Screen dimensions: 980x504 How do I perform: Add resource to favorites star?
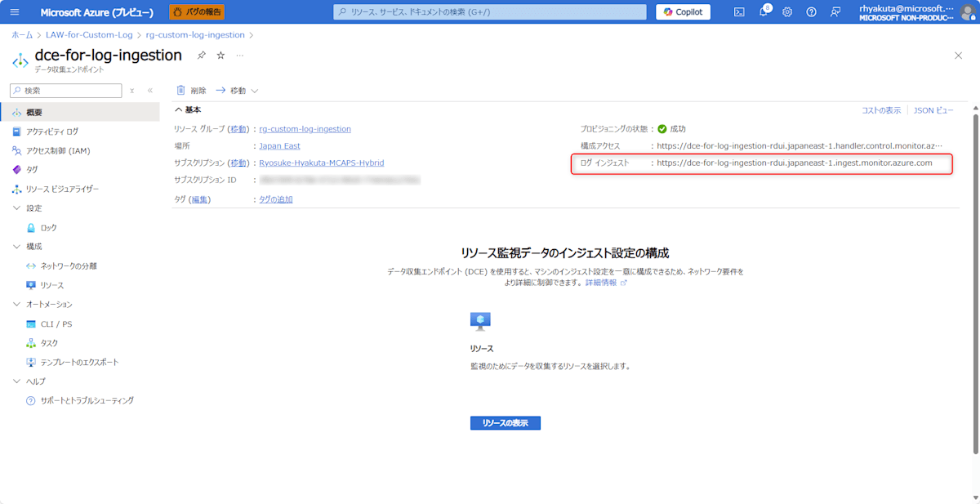[220, 55]
